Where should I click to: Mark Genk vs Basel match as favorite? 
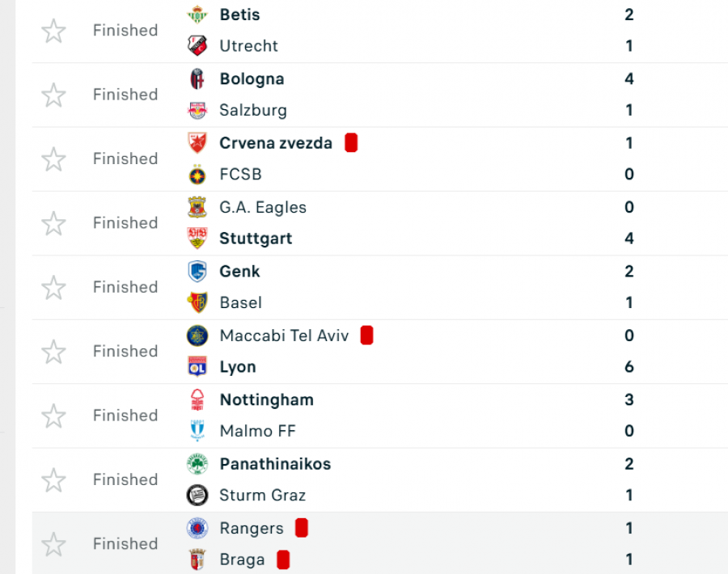tap(53, 287)
